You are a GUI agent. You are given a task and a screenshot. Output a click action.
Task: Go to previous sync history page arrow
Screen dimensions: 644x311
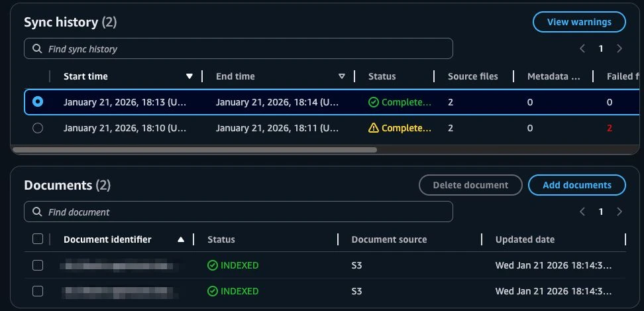pos(582,48)
